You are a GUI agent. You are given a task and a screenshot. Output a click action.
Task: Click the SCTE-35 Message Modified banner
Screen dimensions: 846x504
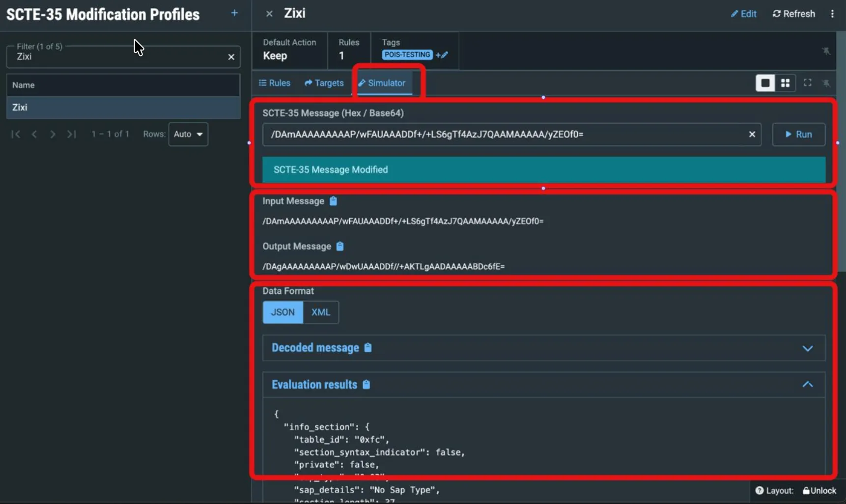544,169
